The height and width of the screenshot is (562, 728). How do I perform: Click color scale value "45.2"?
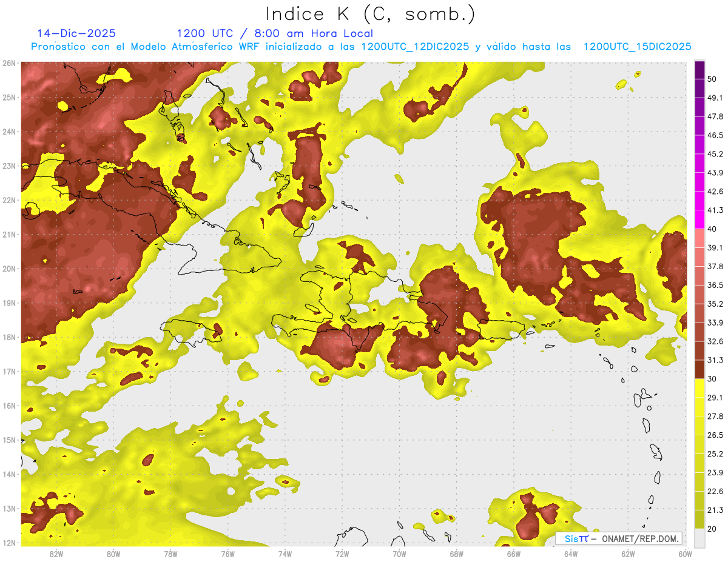click(715, 154)
